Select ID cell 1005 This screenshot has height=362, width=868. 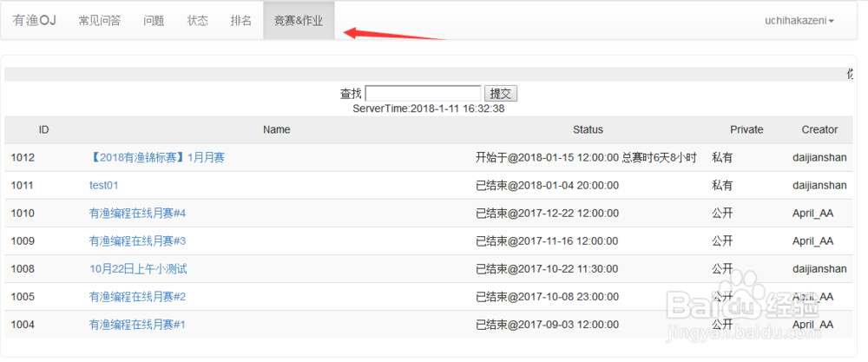[23, 297]
